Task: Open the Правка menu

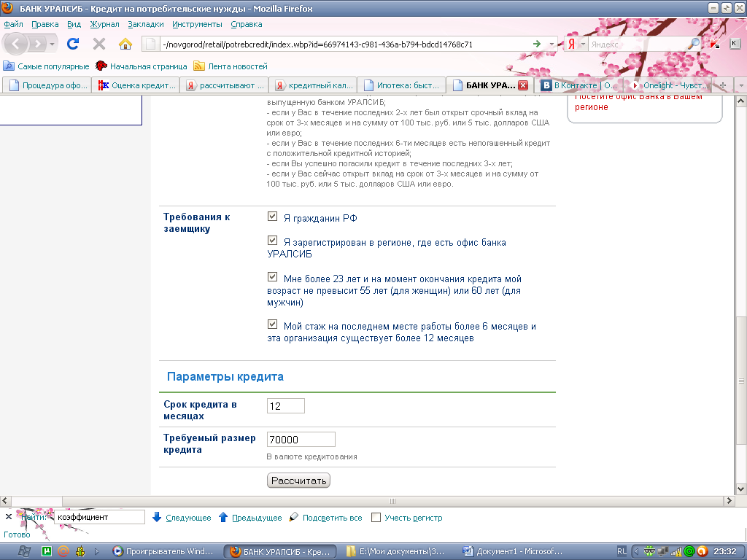Action: tap(45, 24)
